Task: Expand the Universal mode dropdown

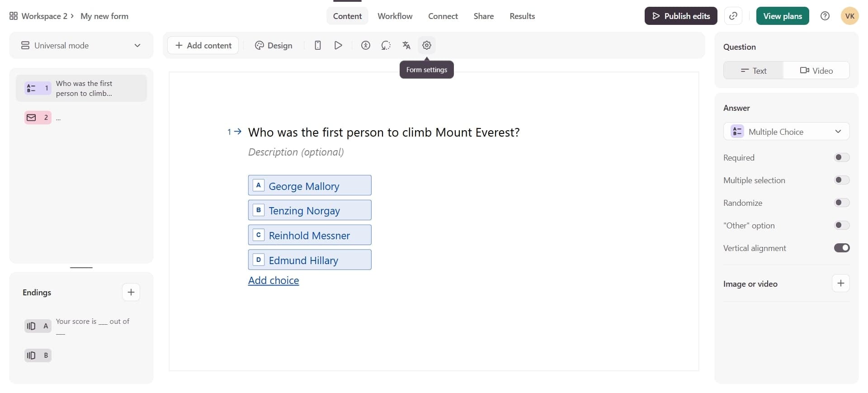Action: coord(81,46)
